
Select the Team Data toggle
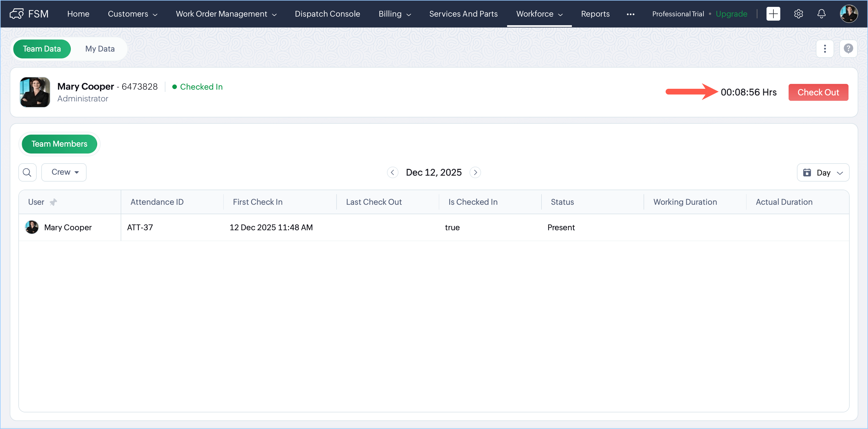coord(42,49)
